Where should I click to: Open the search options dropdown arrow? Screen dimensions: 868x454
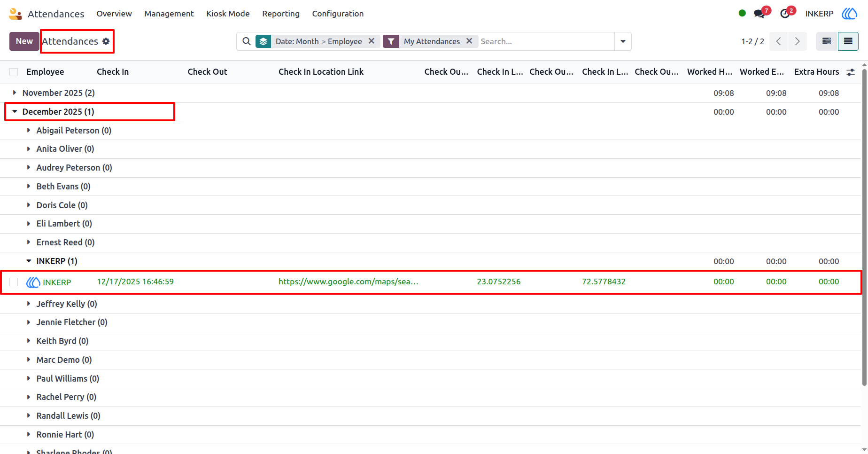point(623,41)
